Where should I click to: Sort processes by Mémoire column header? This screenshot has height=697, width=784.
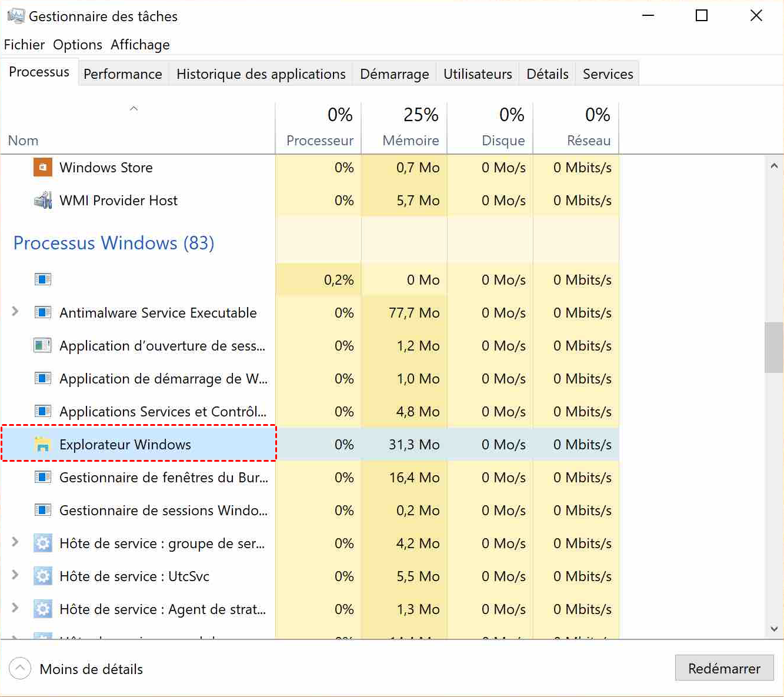point(410,141)
